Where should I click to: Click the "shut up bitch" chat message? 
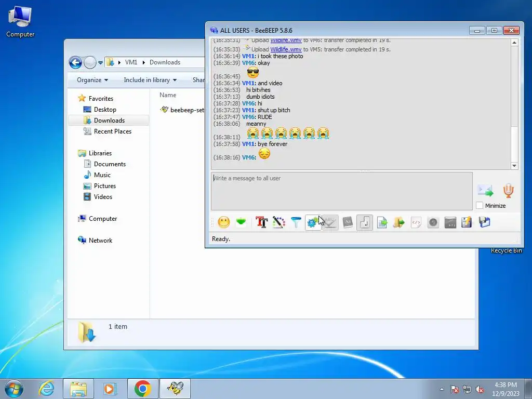(274, 110)
